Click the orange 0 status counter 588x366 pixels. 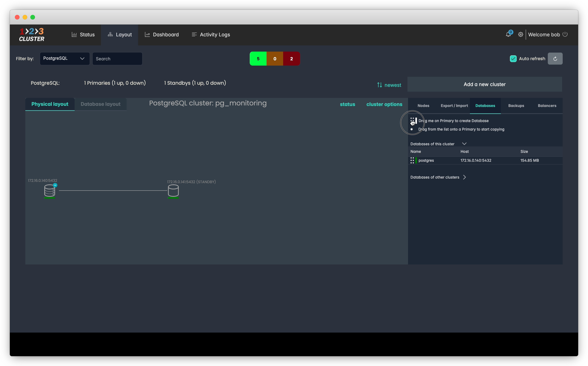coord(275,59)
